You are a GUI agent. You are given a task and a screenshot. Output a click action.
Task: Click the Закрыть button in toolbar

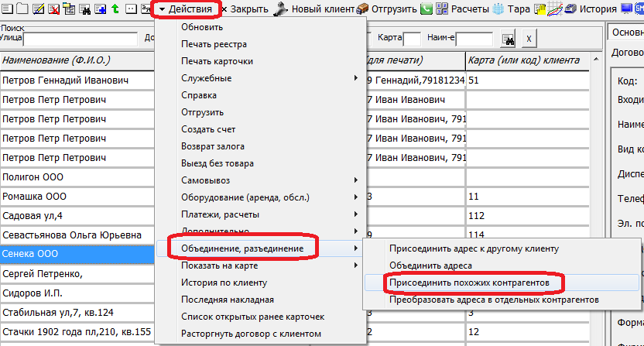[245, 9]
